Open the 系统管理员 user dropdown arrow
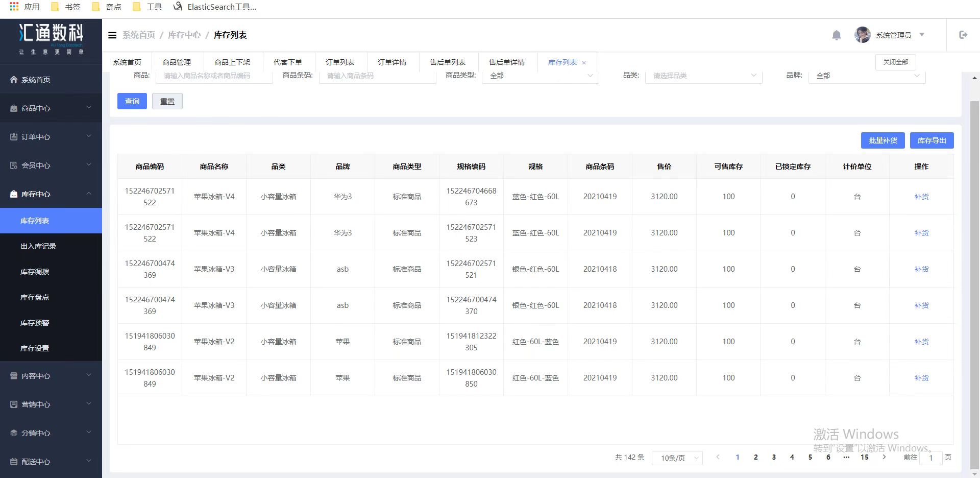This screenshot has height=478, width=980. [x=922, y=35]
